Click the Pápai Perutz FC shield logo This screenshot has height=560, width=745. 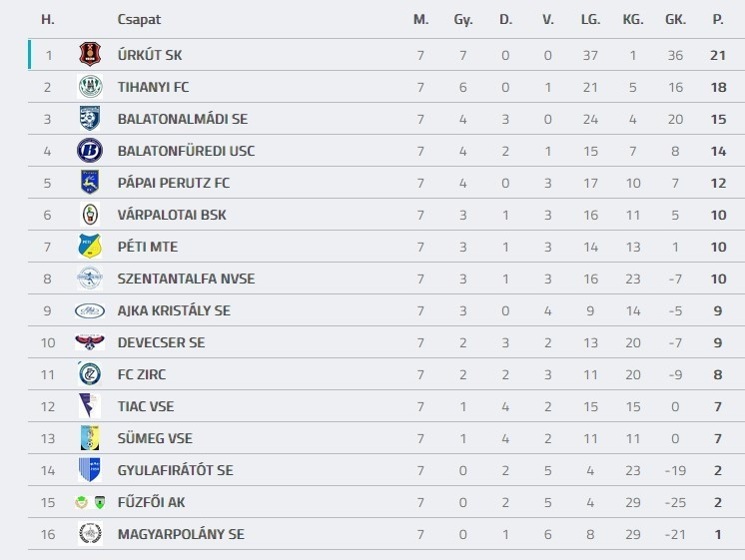90,183
